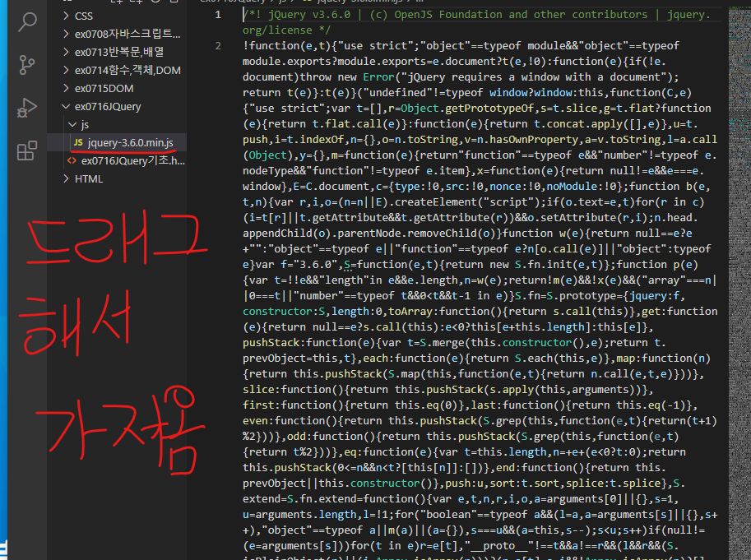
Task: Expand the ex0714함수,객체,DOM folder chevron
Action: coord(66,71)
